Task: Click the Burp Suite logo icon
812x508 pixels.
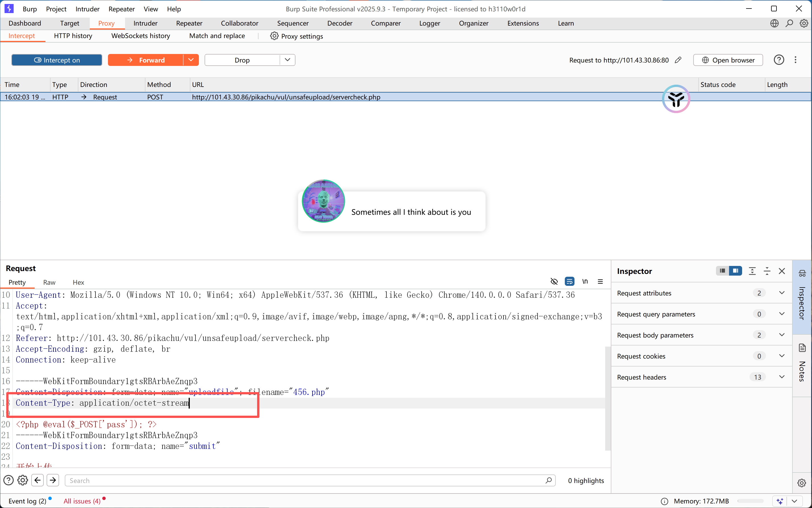Action: pyautogui.click(x=9, y=9)
